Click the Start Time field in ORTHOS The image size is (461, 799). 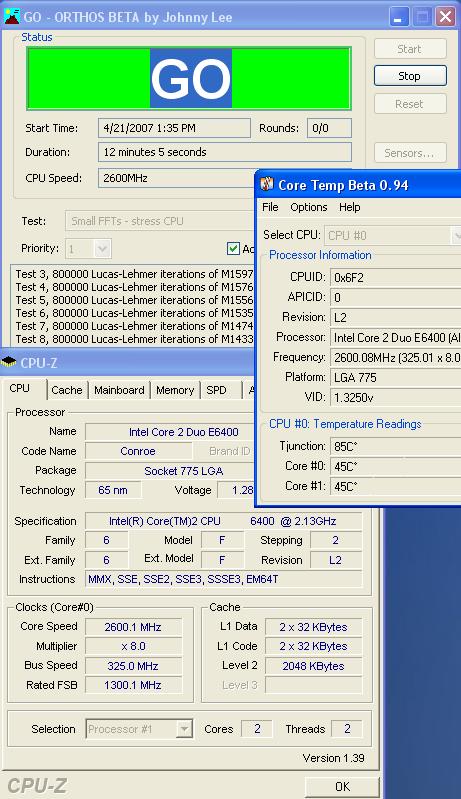pyautogui.click(x=174, y=128)
